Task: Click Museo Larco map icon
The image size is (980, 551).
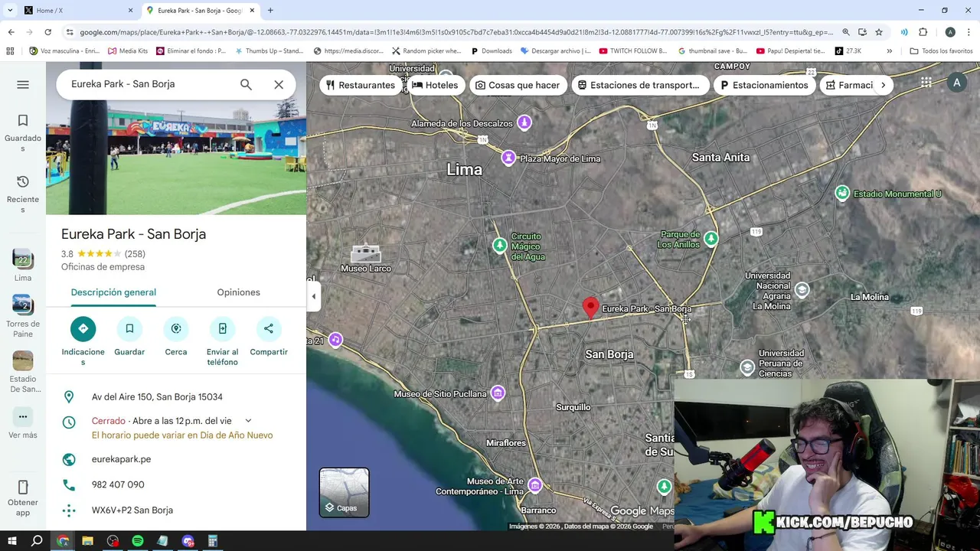Action: (365, 253)
